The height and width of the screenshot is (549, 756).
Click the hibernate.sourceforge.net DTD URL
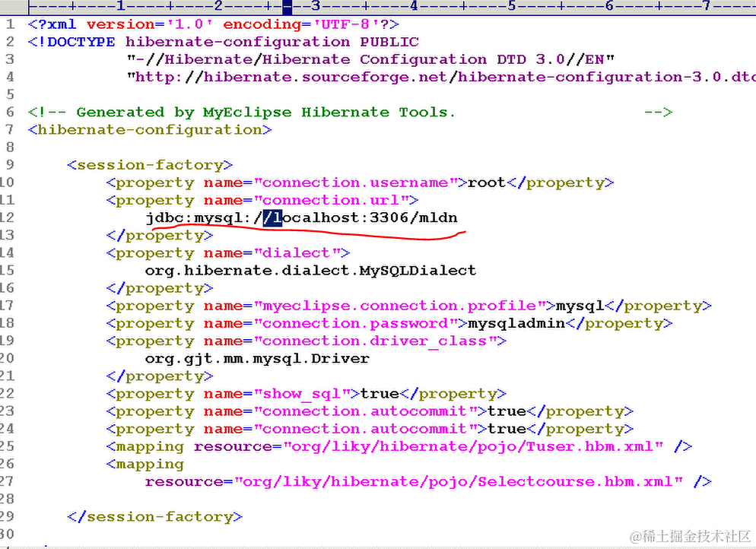[441, 77]
